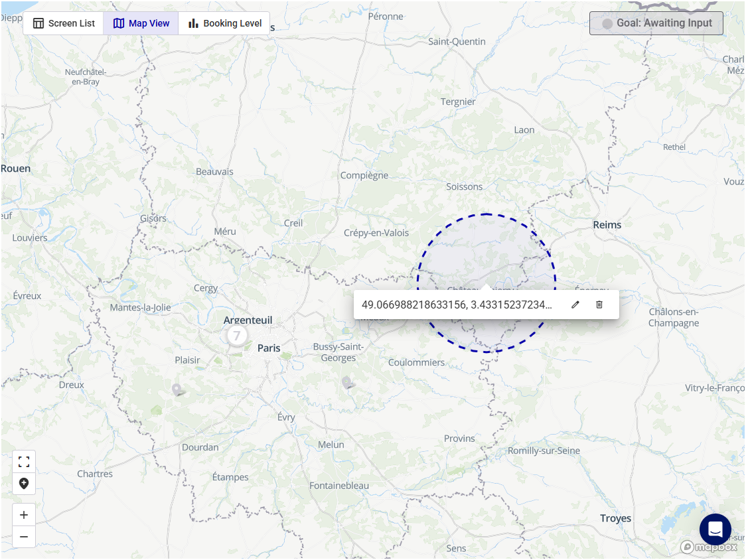This screenshot has width=746, height=560.
Task: Click the add location pin button
Action: point(24,483)
